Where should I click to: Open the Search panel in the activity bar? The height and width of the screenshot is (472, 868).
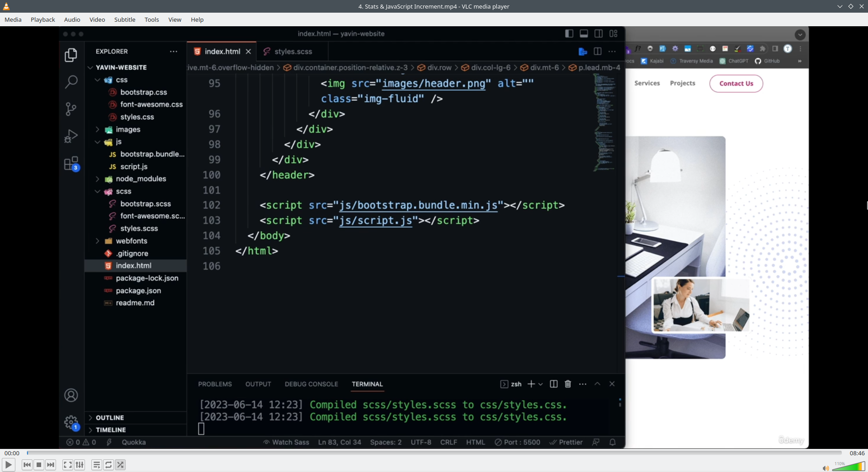pyautogui.click(x=71, y=82)
